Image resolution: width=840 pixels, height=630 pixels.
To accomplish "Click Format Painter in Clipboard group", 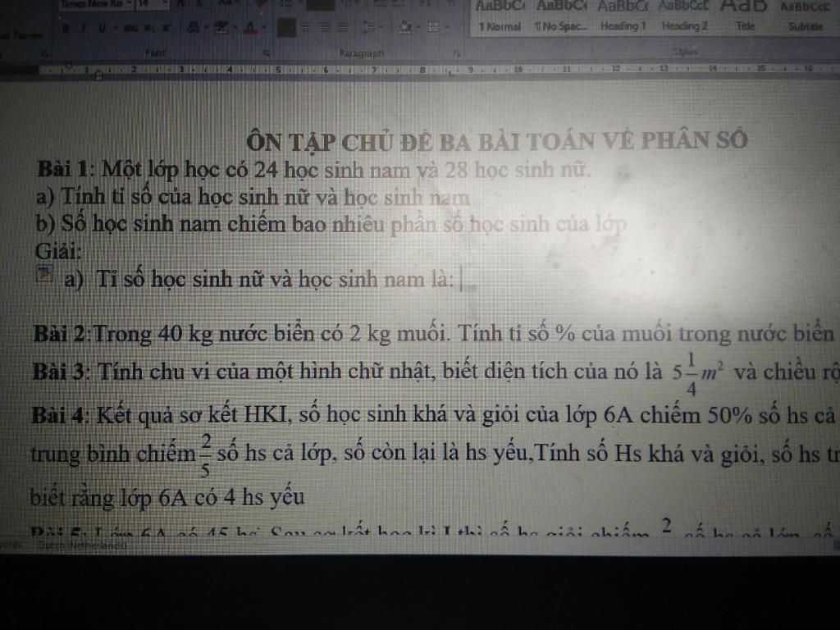I will (21, 36).
